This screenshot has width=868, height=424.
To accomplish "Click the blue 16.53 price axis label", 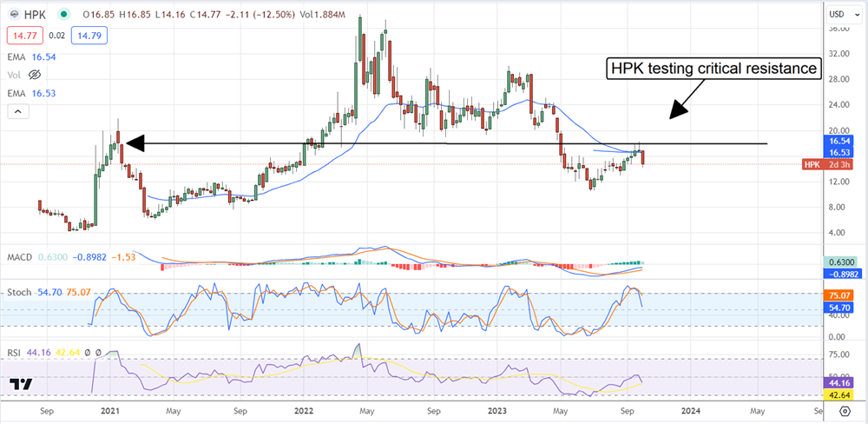I will (x=839, y=152).
